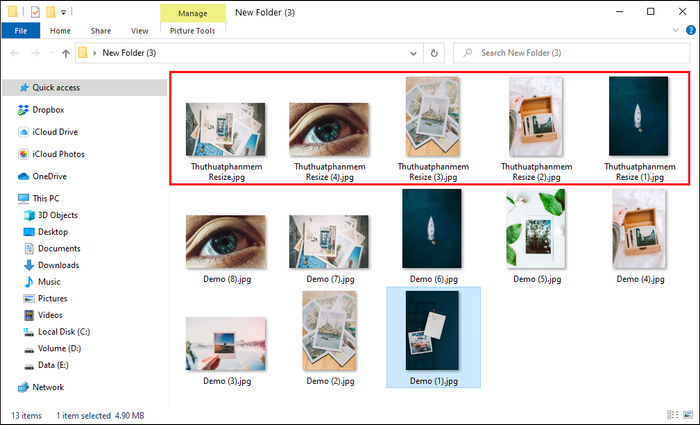Viewport: 700px width, 425px height.
Task: Click the highlighted Demo (1).jpg file
Action: [x=433, y=338]
